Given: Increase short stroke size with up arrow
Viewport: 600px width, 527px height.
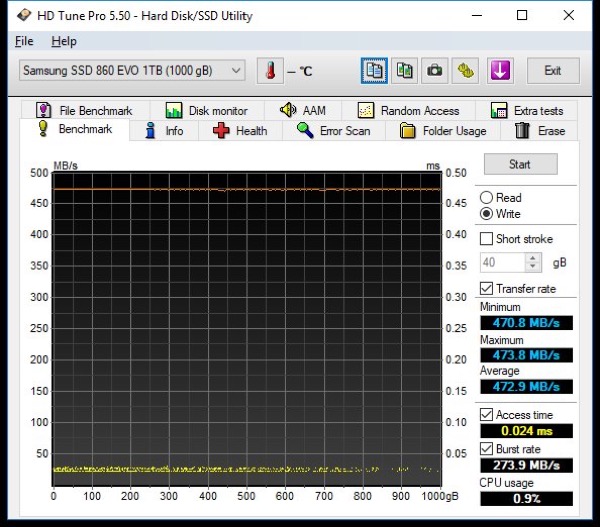Looking at the screenshot, I should 533,258.
